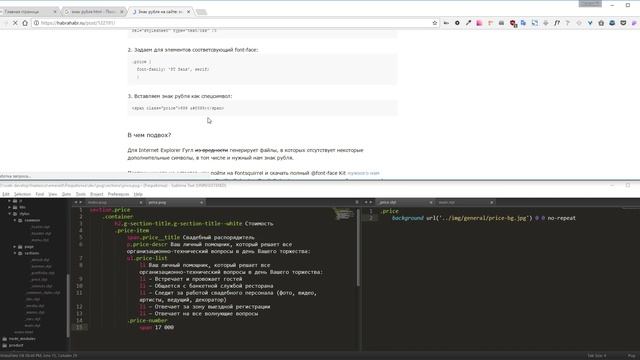Open the Tools menu in Sublime Text
The image size is (640, 360).
click(x=81, y=194)
